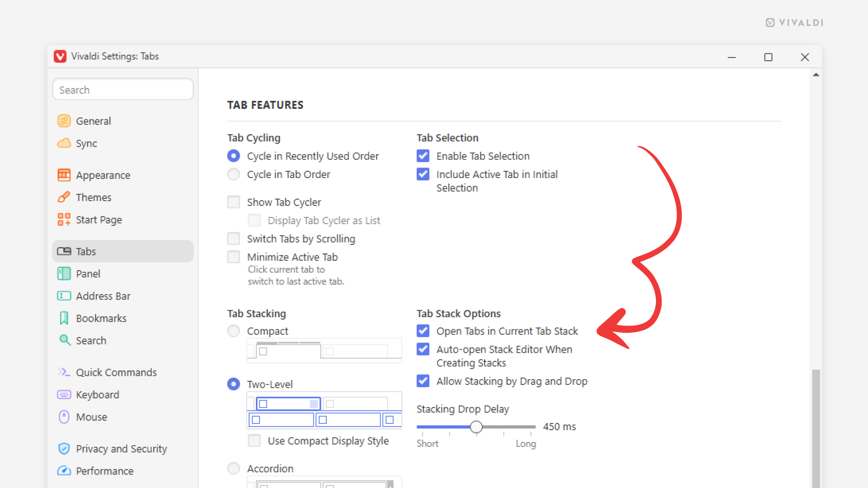The image size is (868, 488).
Task: Click the vertical scrollbar thumb
Action: pos(816,428)
